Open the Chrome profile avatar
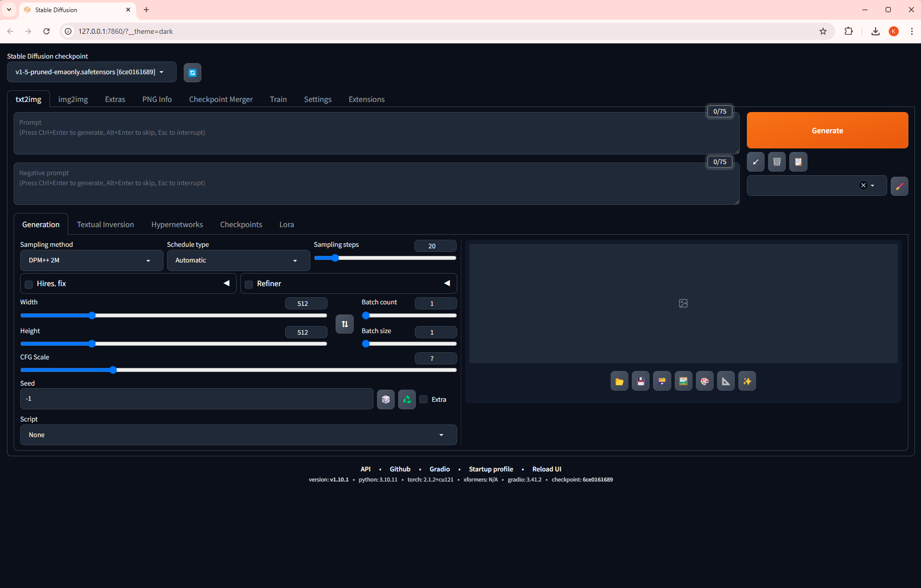The image size is (921, 588). [x=894, y=31]
